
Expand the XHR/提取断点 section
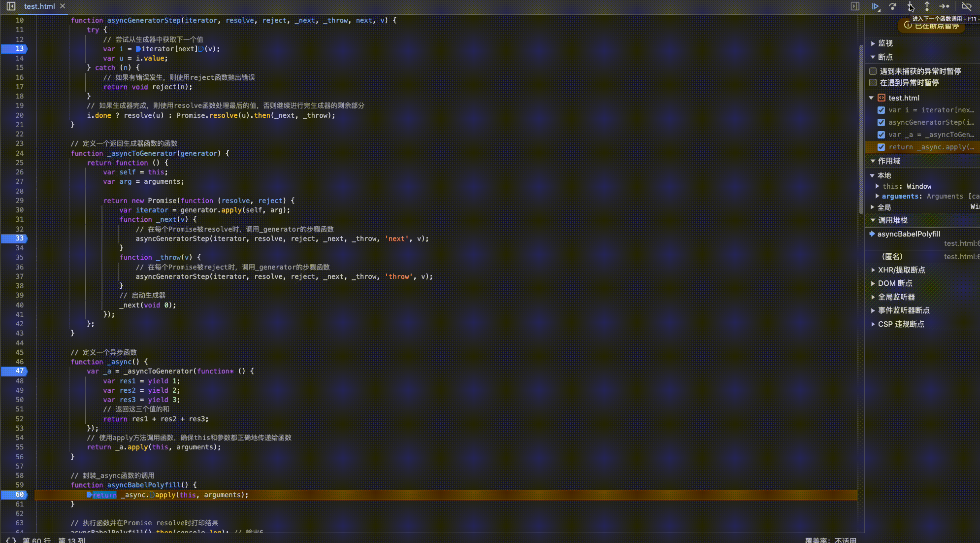(901, 270)
